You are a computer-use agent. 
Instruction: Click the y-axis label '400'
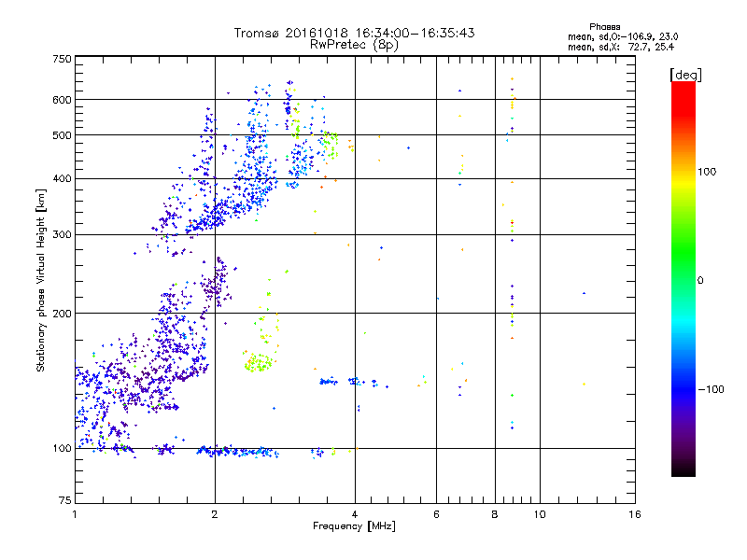pyautogui.click(x=63, y=178)
